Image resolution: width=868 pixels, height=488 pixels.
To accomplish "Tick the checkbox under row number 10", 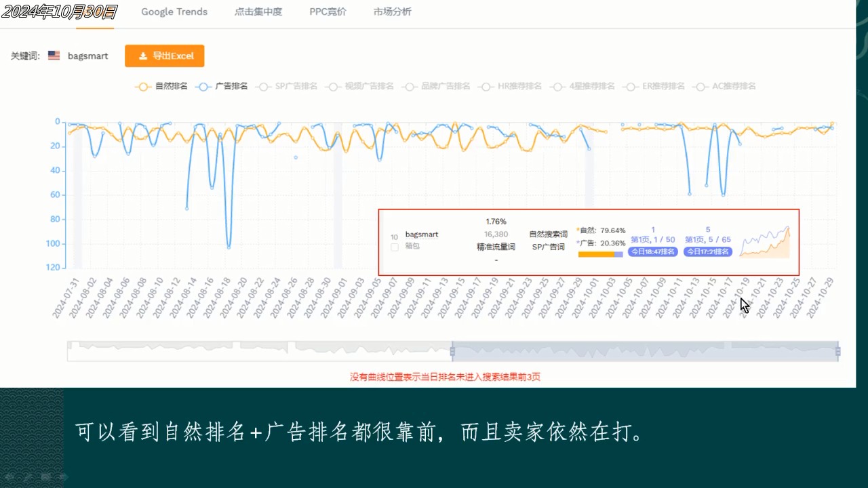I will click(395, 247).
